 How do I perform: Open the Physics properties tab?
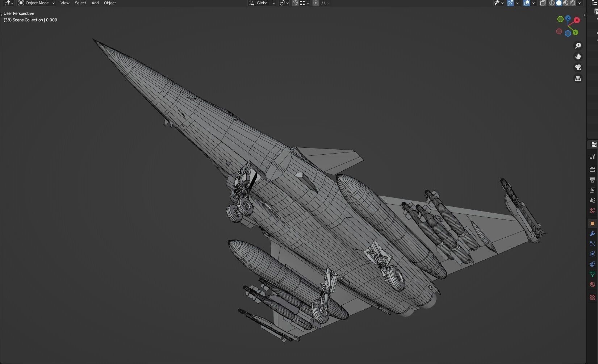click(x=593, y=254)
